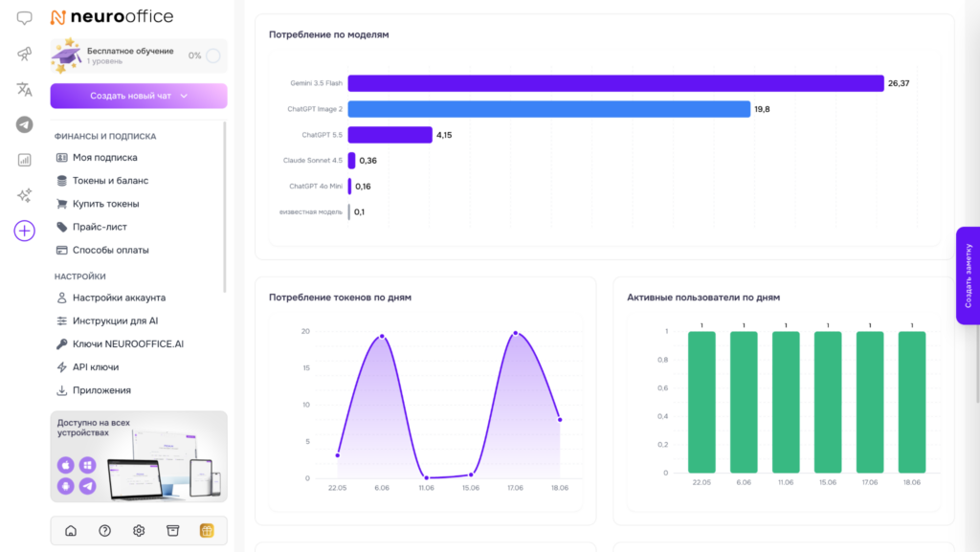Screen dimensions: 980x552
Task: Click the 0% progress circle
Action: [213, 55]
